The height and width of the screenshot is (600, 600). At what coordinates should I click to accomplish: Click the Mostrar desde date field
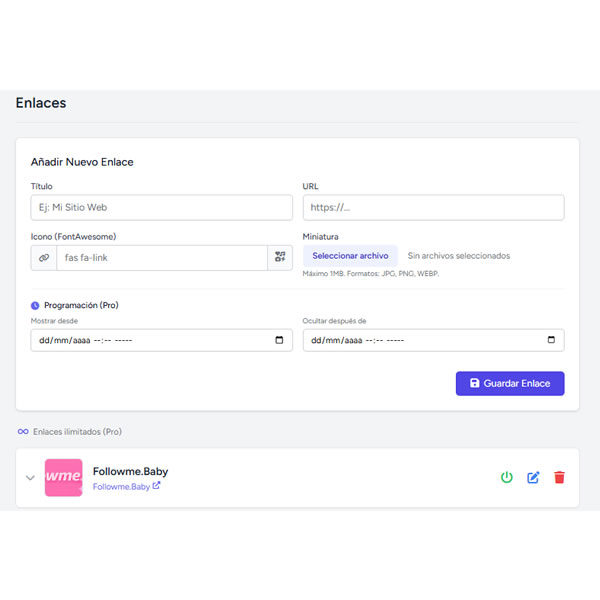150,340
